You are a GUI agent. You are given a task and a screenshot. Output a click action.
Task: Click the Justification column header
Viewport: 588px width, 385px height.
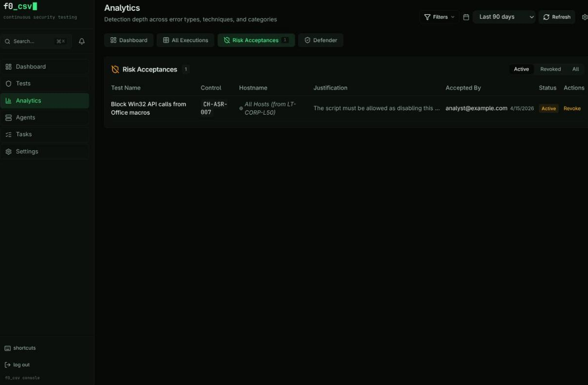pos(330,88)
